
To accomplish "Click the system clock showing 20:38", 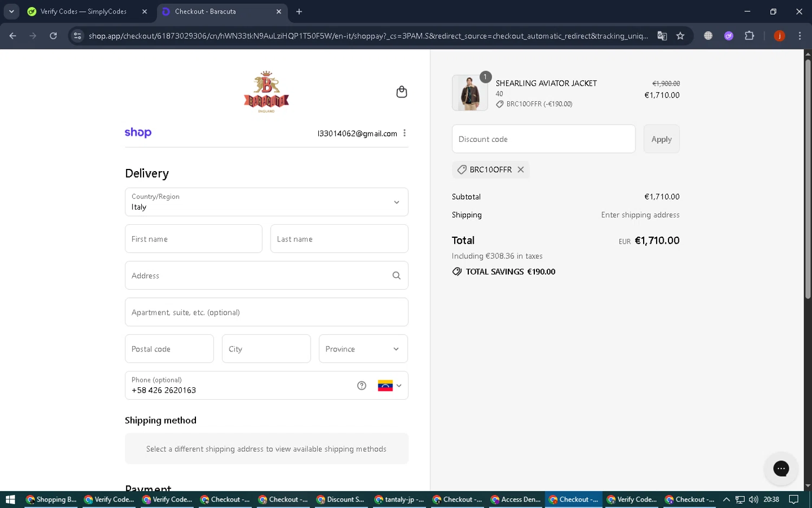I will [771, 499].
